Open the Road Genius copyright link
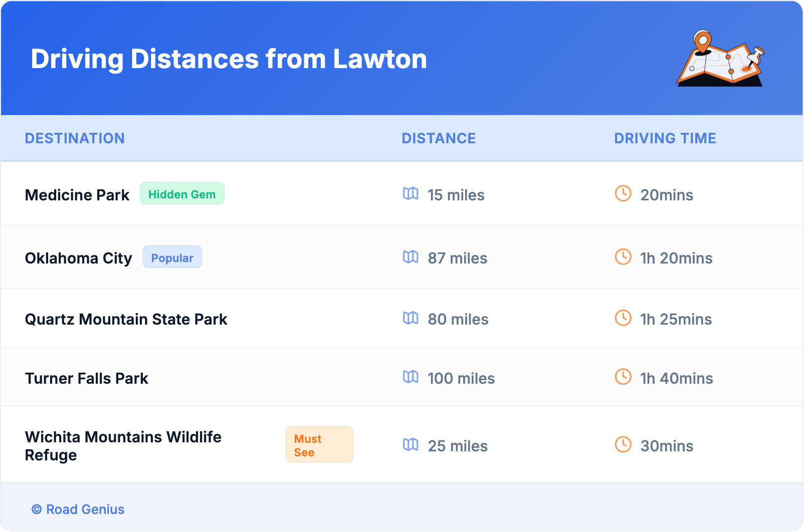This screenshot has height=532, width=804. click(78, 509)
